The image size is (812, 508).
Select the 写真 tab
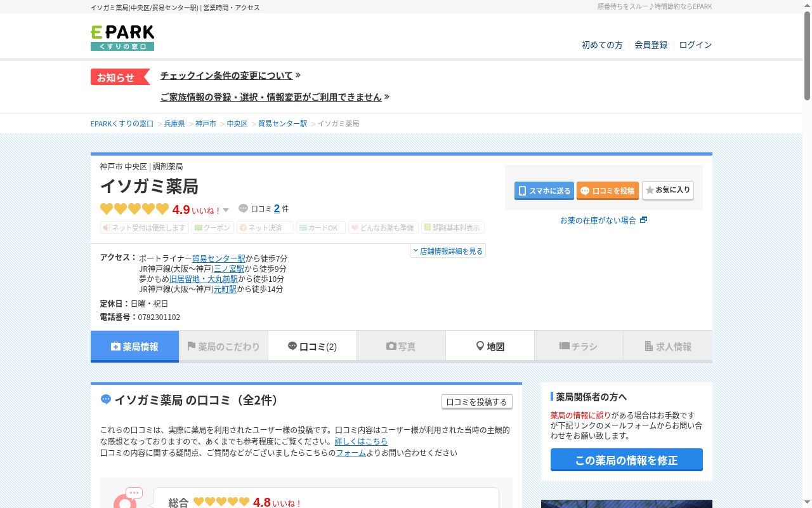(401, 347)
